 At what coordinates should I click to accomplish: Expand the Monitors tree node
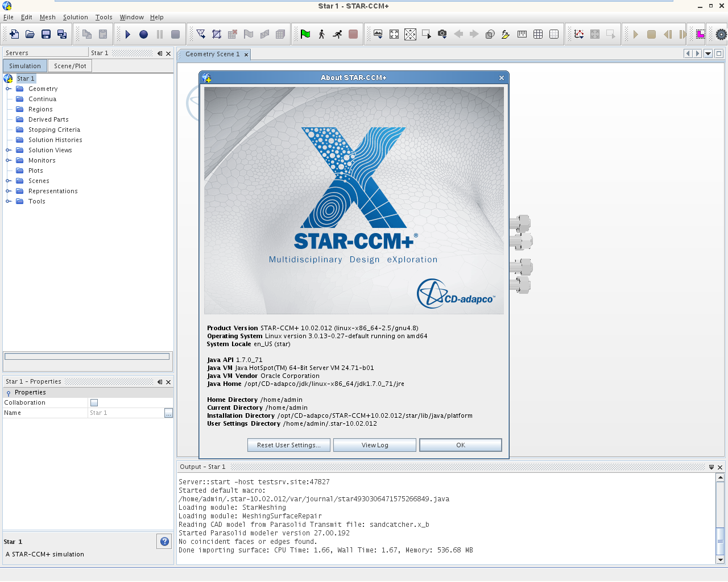(x=9, y=160)
